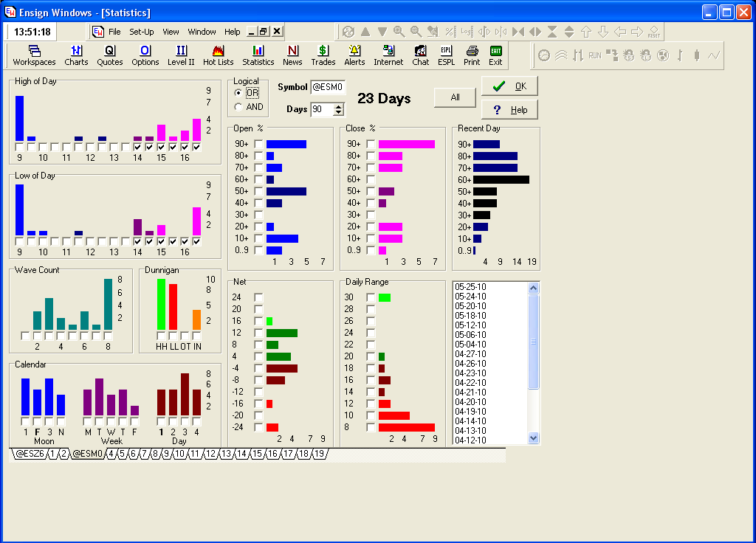
Task: Increase Days with the up spinner
Action: tap(339, 106)
